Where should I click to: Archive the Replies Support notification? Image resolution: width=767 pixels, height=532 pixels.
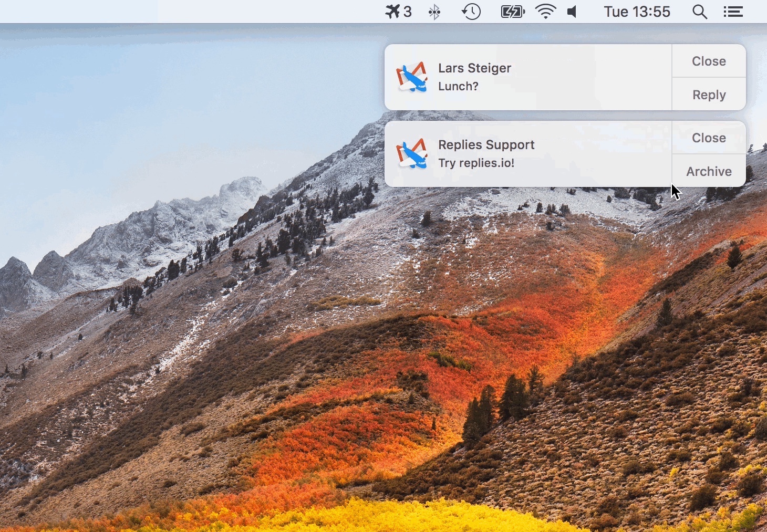click(708, 171)
